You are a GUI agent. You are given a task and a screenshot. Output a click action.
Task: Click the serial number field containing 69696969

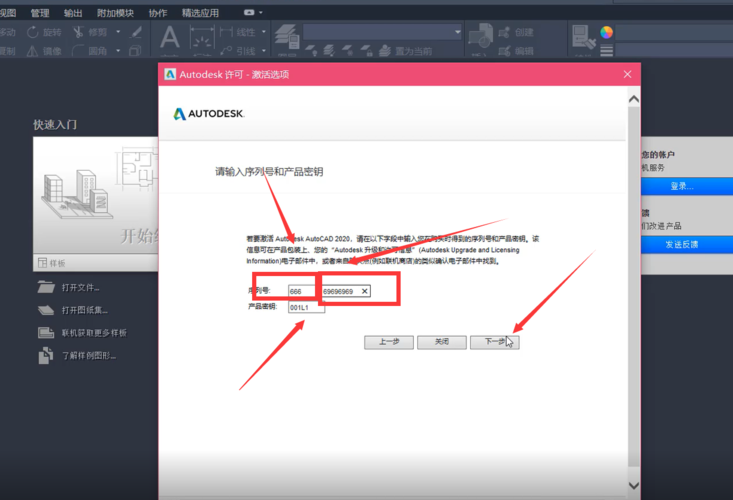tap(346, 291)
